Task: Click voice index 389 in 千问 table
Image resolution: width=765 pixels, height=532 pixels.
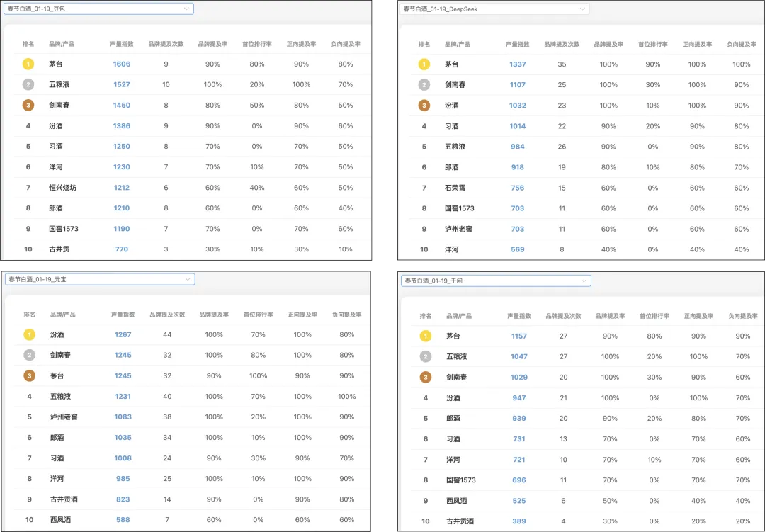Action: [x=519, y=521]
